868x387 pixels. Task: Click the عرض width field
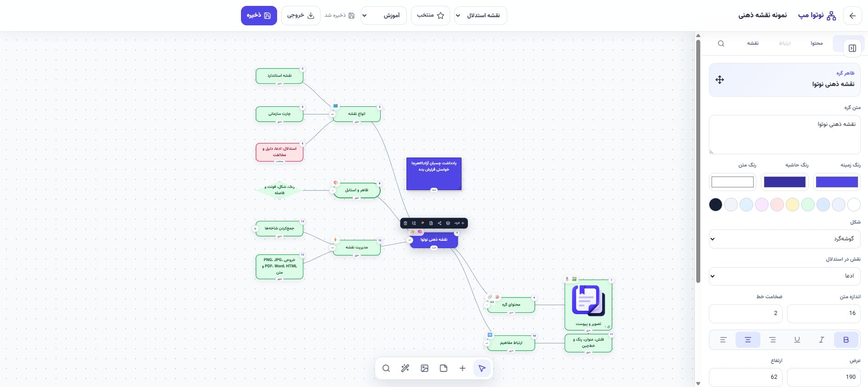coord(824,377)
